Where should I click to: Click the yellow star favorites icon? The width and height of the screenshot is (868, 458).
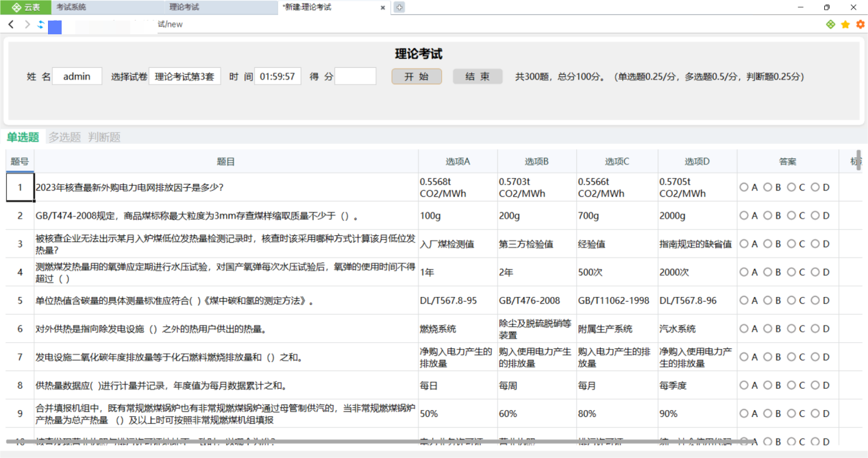tap(845, 25)
